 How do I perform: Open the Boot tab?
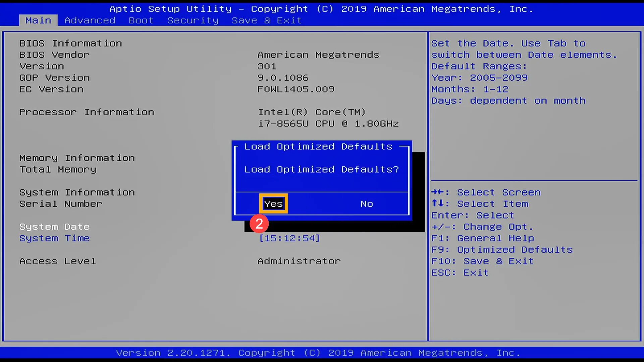click(x=141, y=20)
